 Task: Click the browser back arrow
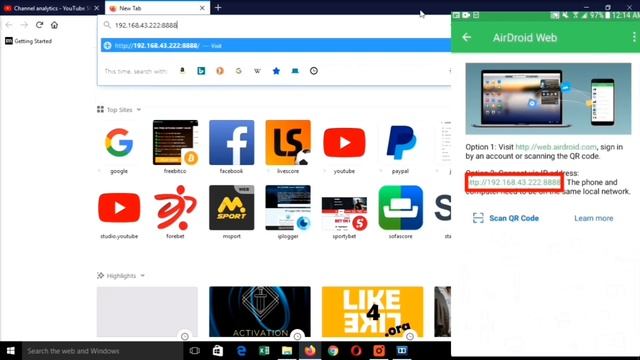tap(9, 25)
